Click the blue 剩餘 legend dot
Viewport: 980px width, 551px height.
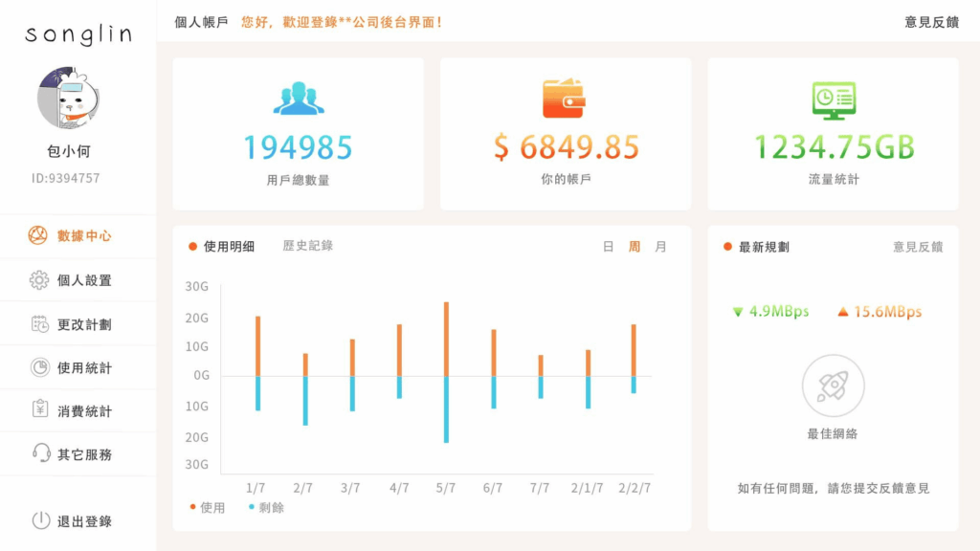252,507
